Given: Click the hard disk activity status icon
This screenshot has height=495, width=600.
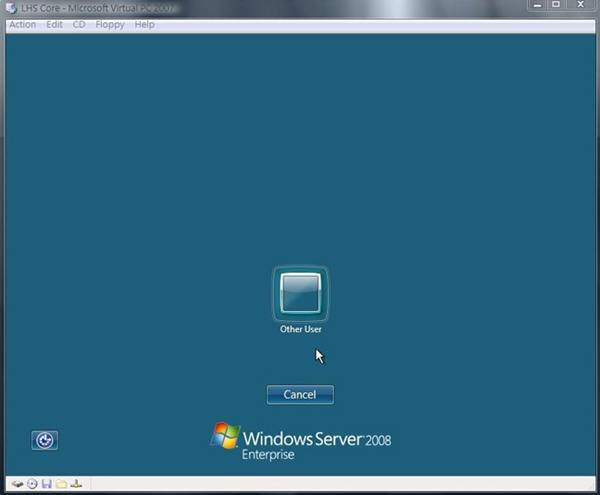Looking at the screenshot, I should [x=17, y=484].
